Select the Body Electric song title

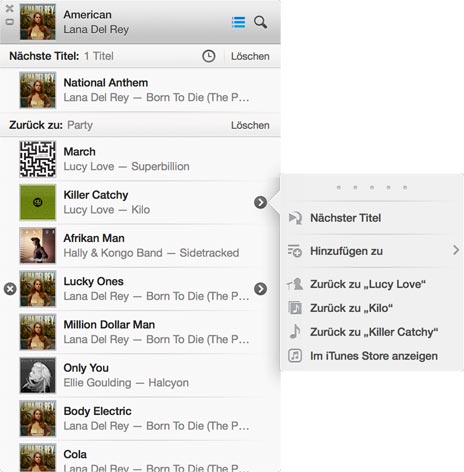point(97,411)
